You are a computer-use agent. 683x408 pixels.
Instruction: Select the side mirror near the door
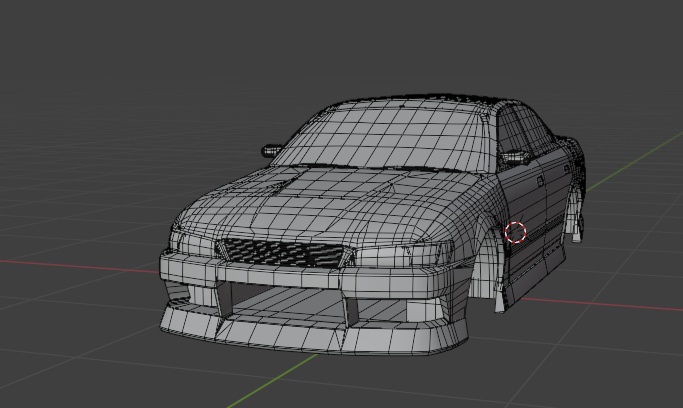click(514, 156)
